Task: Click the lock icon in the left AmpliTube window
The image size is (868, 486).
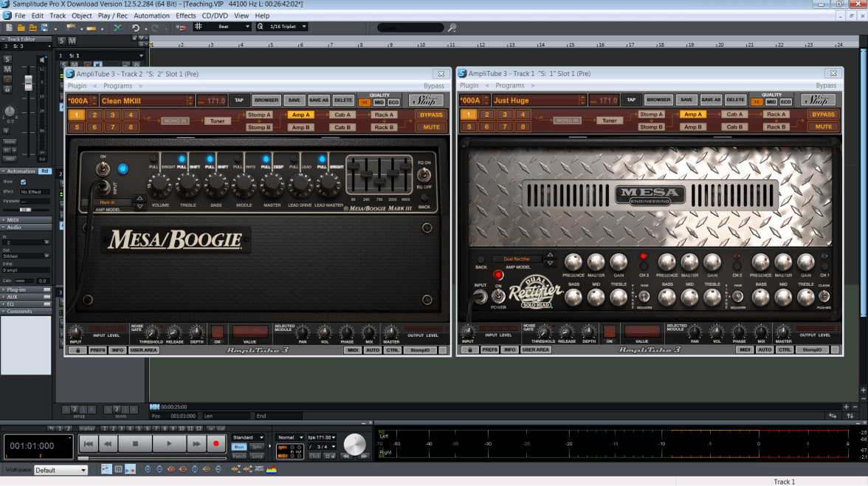Action: pos(77,350)
